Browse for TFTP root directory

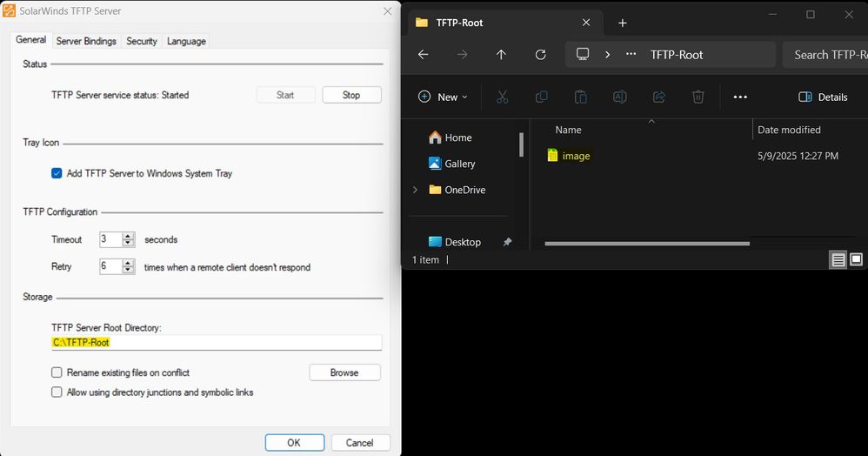[344, 372]
